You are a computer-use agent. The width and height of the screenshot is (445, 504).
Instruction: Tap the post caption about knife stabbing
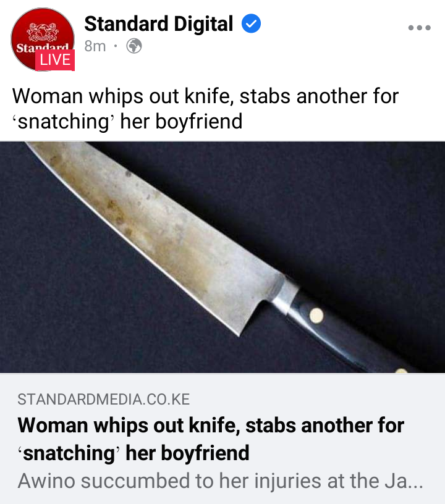[205, 109]
